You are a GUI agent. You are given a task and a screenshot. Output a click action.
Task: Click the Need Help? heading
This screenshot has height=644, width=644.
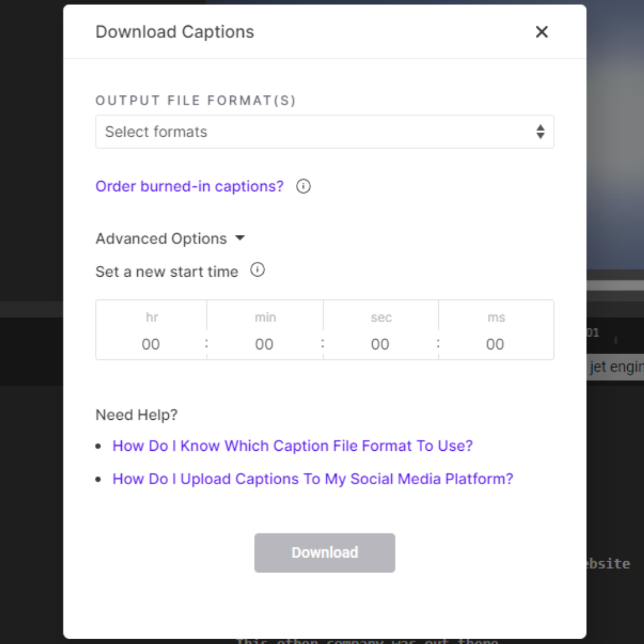pos(137,415)
